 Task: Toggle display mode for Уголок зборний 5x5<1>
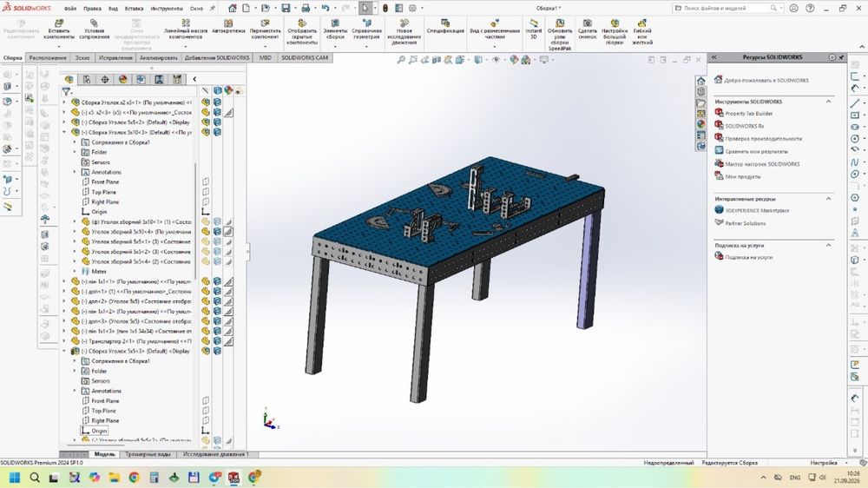[217, 241]
